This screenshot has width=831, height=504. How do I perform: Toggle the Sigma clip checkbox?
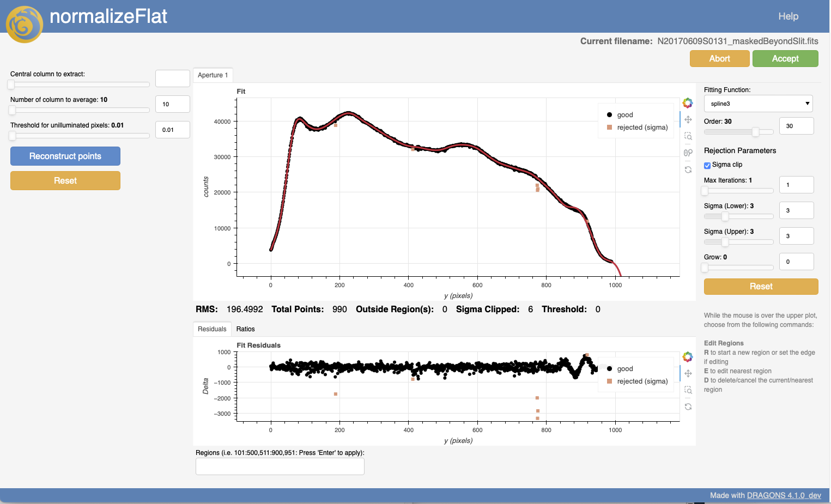click(x=707, y=165)
